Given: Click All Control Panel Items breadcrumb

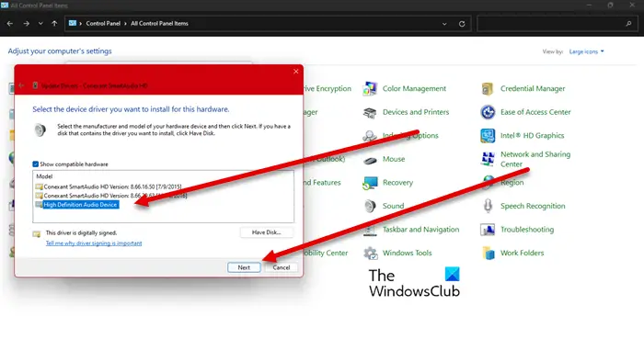Looking at the screenshot, I should tap(159, 24).
